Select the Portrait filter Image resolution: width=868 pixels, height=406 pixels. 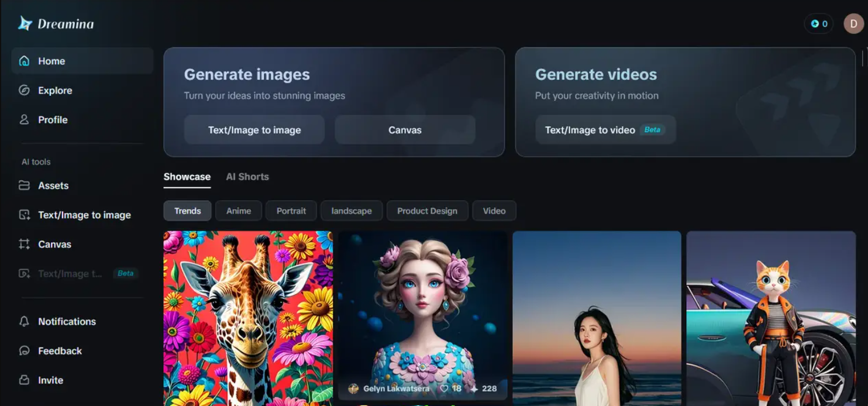291,211
